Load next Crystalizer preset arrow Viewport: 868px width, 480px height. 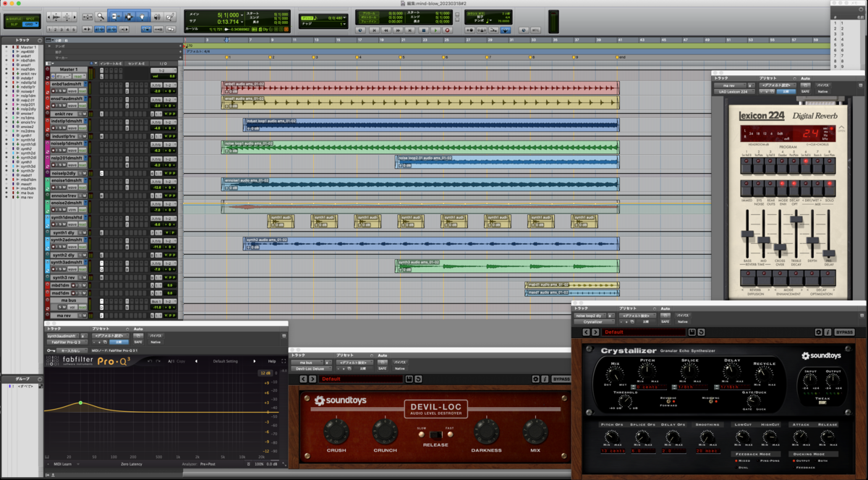click(595, 332)
